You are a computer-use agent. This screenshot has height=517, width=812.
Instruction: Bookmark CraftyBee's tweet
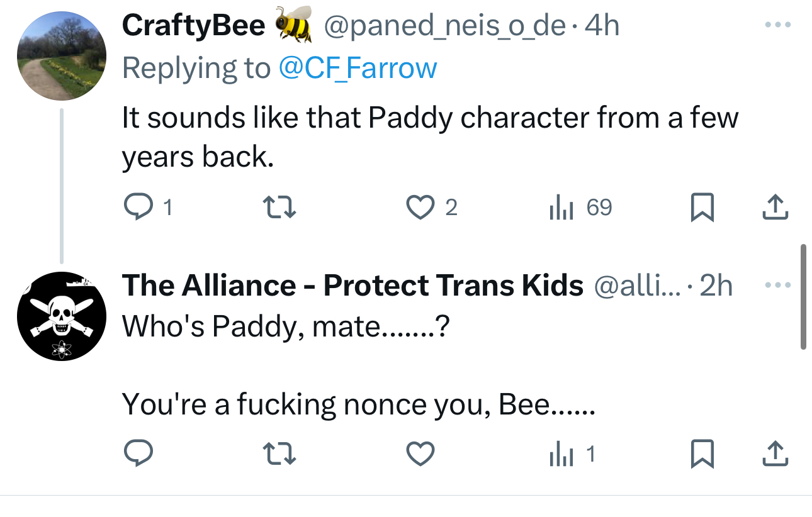(702, 208)
